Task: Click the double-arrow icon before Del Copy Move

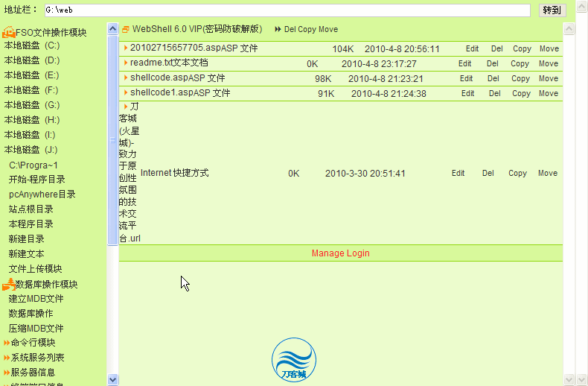Action: click(278, 29)
